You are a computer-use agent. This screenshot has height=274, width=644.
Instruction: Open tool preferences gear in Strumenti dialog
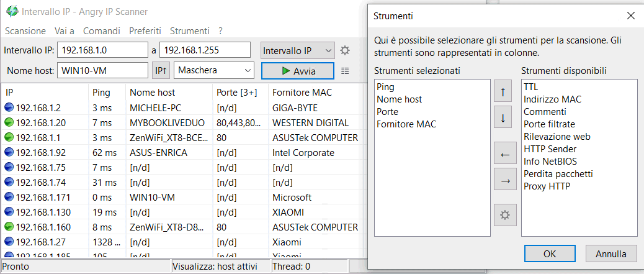[505, 215]
